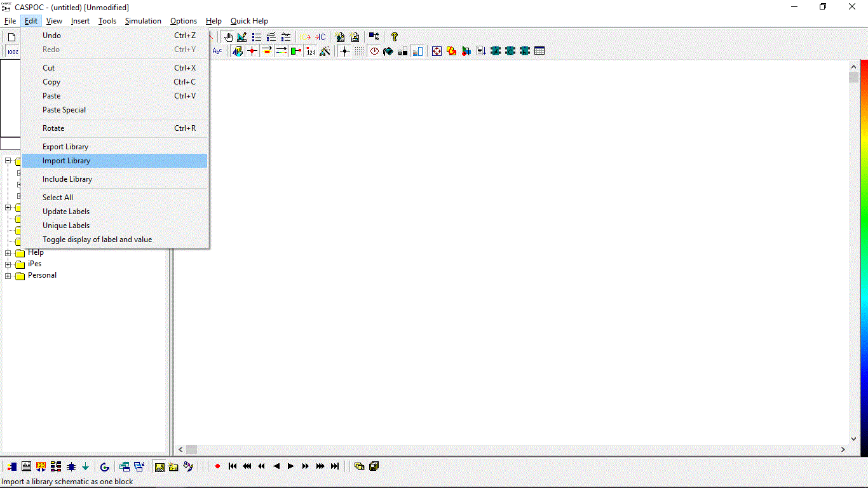The width and height of the screenshot is (868, 488).
Task: Select Undo in the Edit menu
Action: pyautogui.click(x=114, y=36)
